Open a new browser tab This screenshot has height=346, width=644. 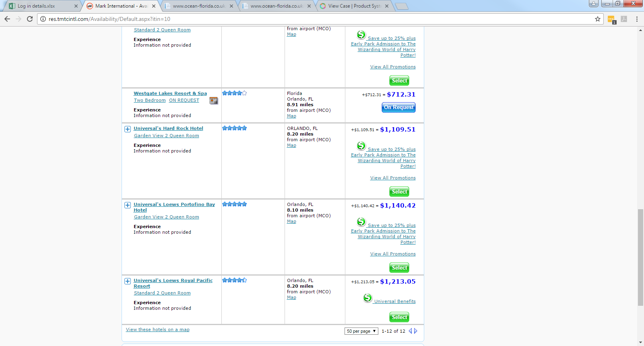[x=402, y=6]
